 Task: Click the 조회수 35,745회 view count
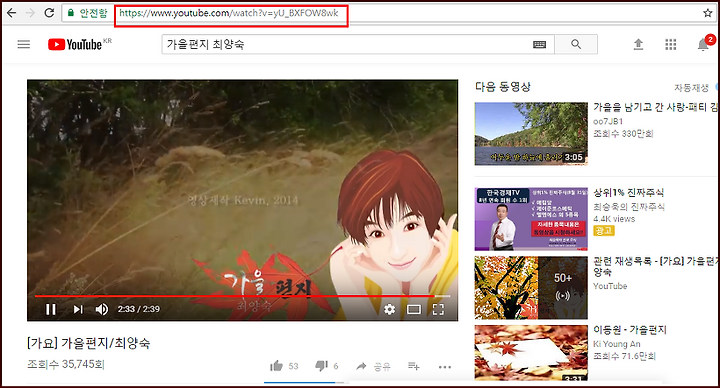click(x=66, y=365)
